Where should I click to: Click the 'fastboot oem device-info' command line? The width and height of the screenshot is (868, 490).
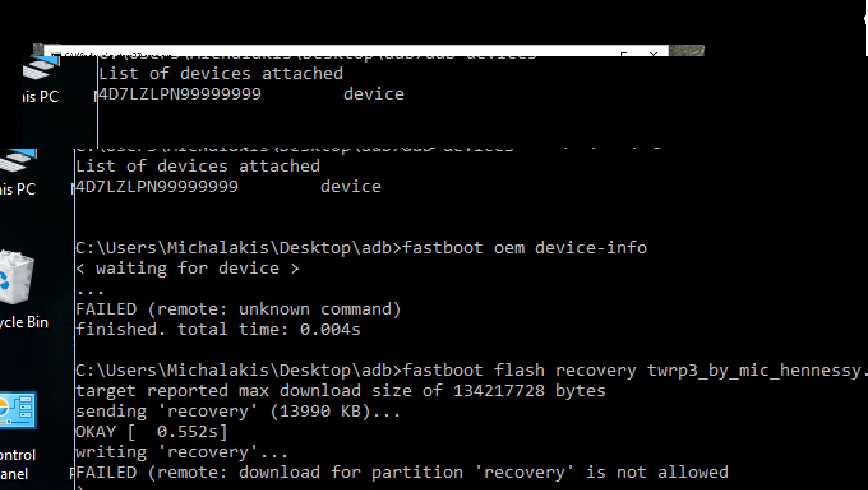pyautogui.click(x=361, y=248)
